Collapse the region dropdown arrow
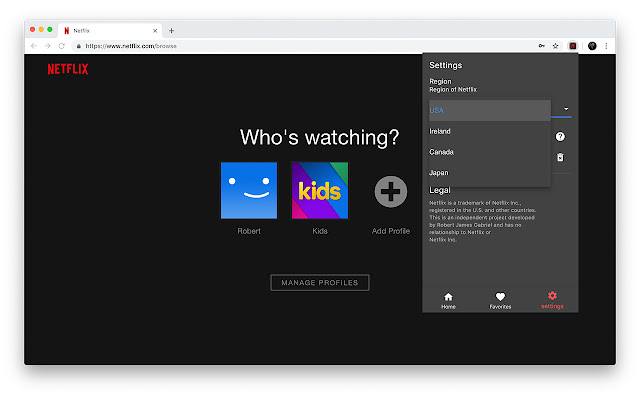Screen dimensions: 640x400 [566, 109]
